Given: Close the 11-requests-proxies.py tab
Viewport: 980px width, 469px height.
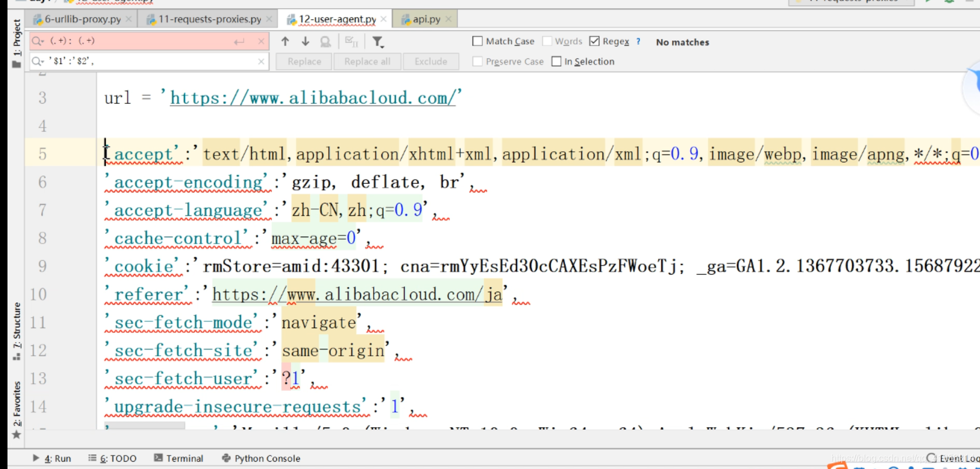Looking at the screenshot, I should click(269, 19).
